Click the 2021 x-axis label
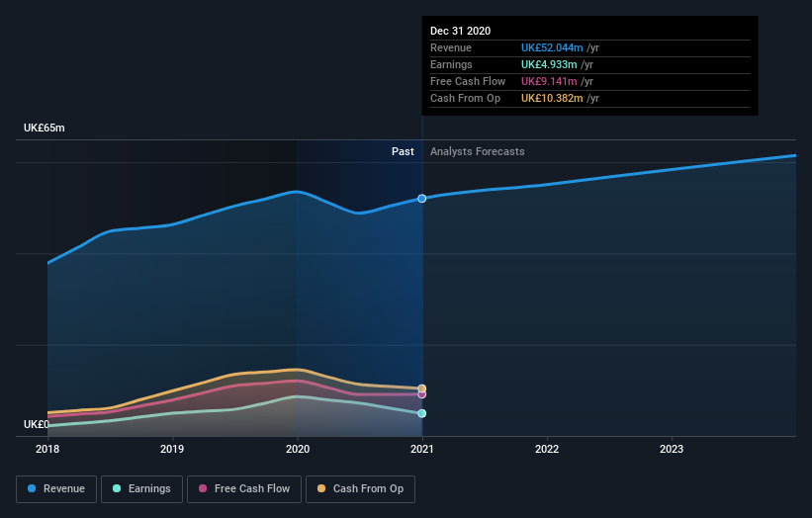Image resolution: width=812 pixels, height=518 pixels. tap(422, 449)
